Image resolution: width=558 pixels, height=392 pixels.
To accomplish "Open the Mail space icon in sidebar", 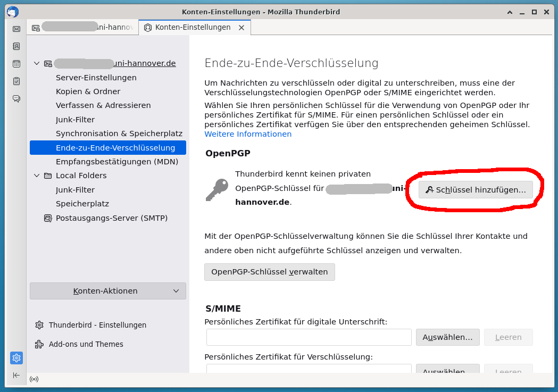I will (16, 29).
